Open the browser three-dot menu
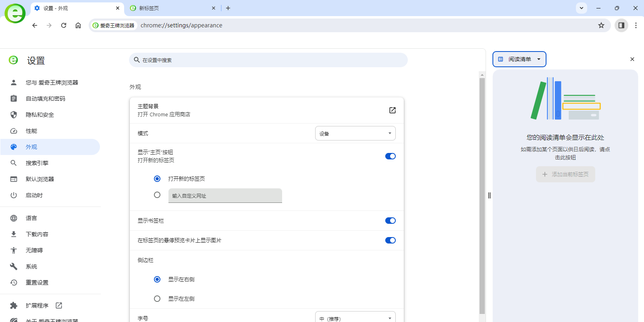Viewport: 644px width, 322px height. pos(636,25)
